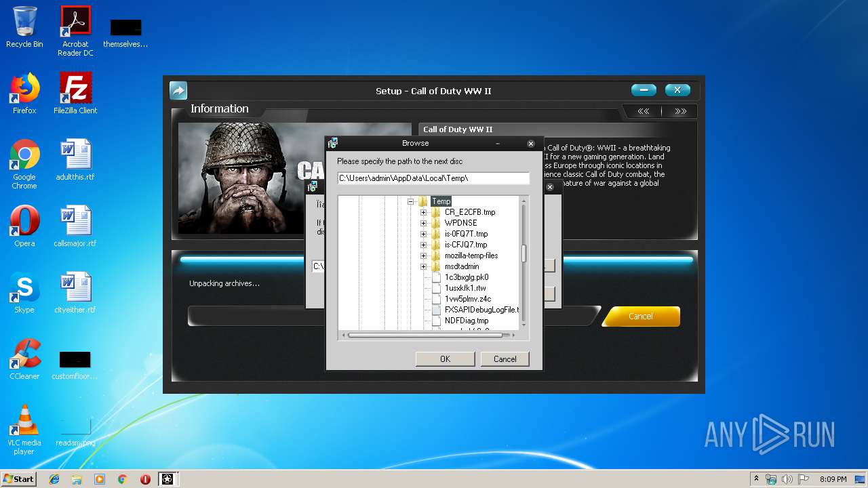Viewport: 868px width, 488px height.
Task: Select file 1c3bxglg.pk0
Action: coord(467,277)
